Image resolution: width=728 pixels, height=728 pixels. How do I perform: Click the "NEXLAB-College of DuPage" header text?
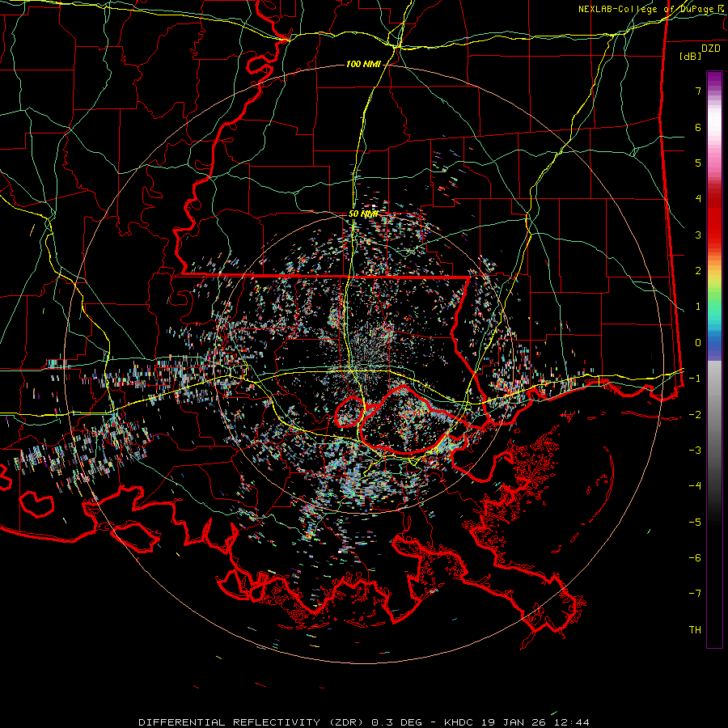tap(646, 9)
